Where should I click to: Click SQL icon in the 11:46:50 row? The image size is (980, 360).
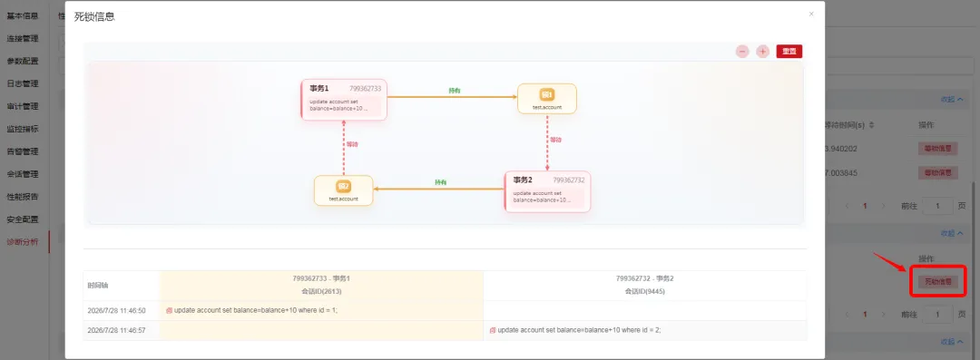click(169, 311)
